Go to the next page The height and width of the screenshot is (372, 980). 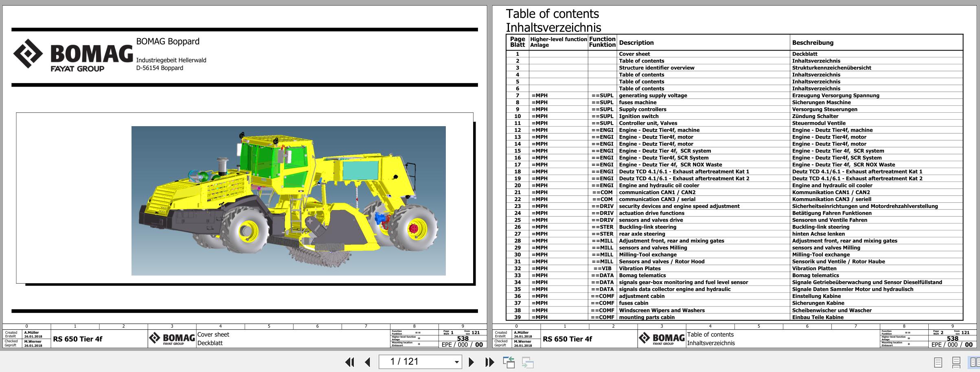coord(471,362)
